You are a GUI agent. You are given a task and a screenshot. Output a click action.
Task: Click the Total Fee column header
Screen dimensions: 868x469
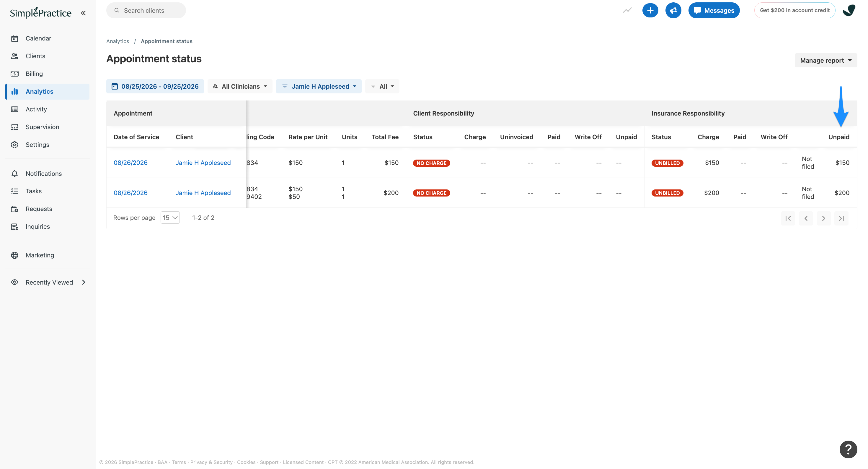tap(385, 137)
